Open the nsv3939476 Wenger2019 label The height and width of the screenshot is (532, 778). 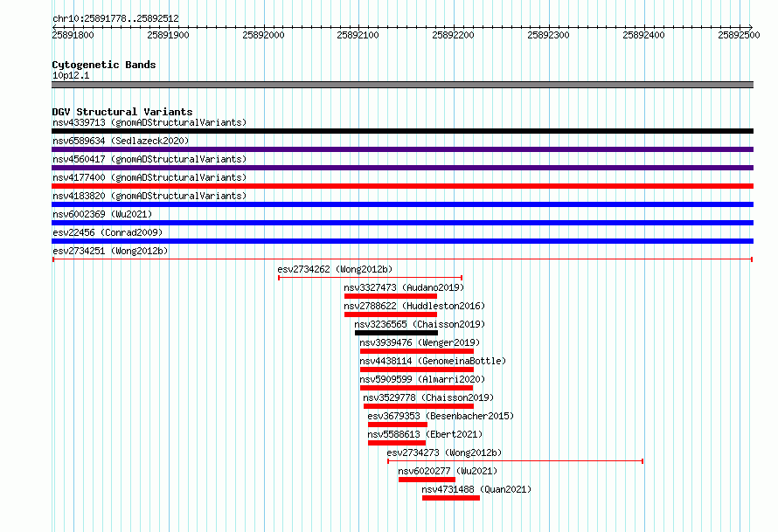pos(420,342)
